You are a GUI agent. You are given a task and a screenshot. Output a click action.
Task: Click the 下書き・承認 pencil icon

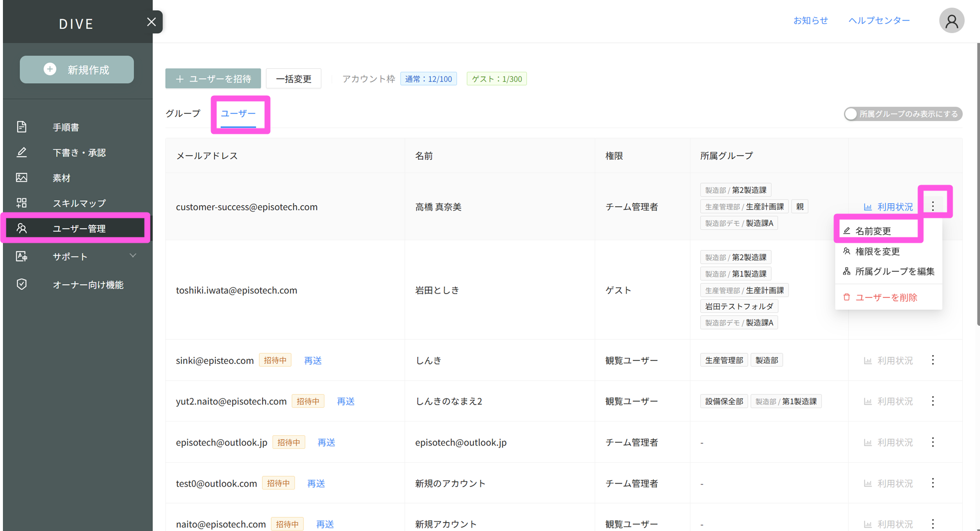coord(21,152)
